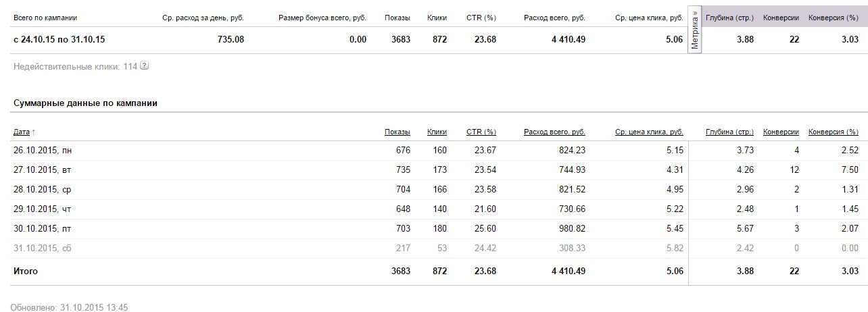Sort table by Клики column header

437,132
